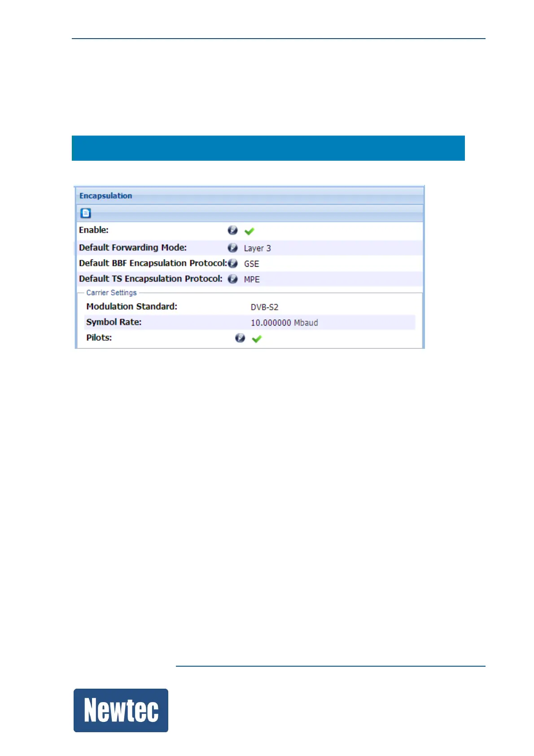
Task: Click the Encapsulation panel header
Action: coord(249,196)
